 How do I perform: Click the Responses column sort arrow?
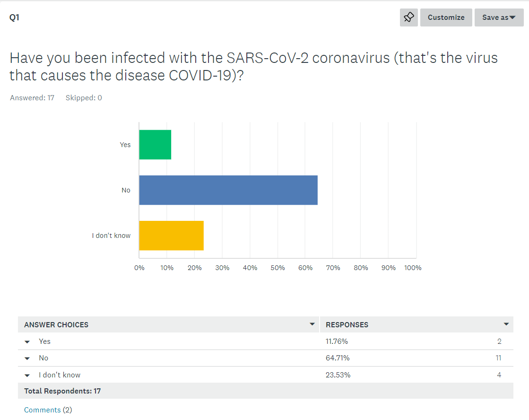tap(506, 324)
